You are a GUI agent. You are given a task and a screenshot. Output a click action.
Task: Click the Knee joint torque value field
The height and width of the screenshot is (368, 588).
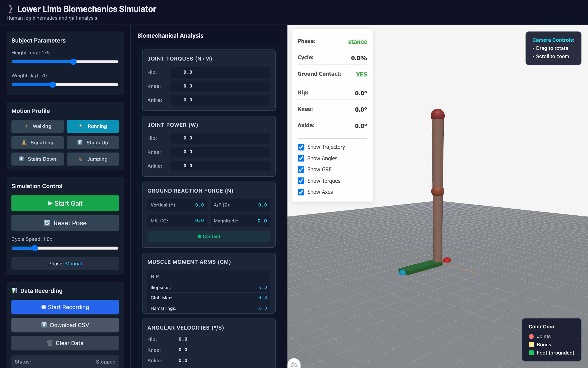click(221, 86)
